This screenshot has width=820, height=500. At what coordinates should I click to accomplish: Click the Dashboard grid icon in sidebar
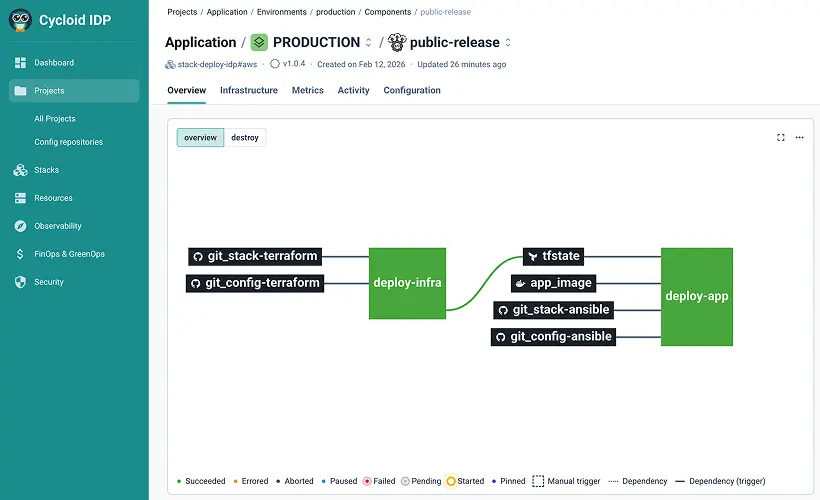tap(20, 63)
